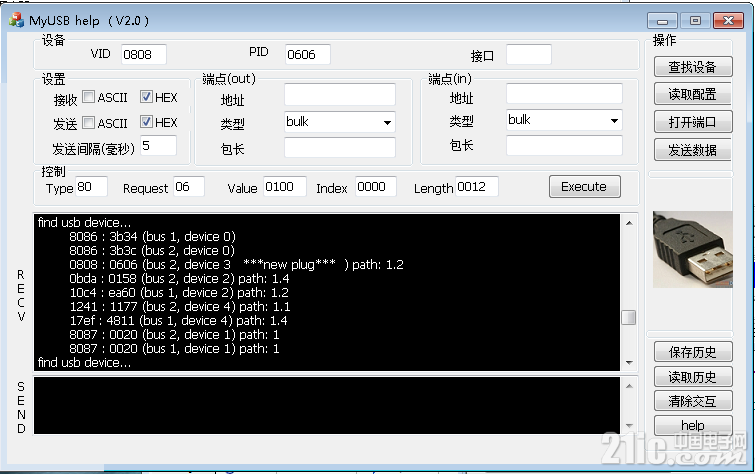
Task: Focus the Request field showing 06
Action: (x=189, y=186)
